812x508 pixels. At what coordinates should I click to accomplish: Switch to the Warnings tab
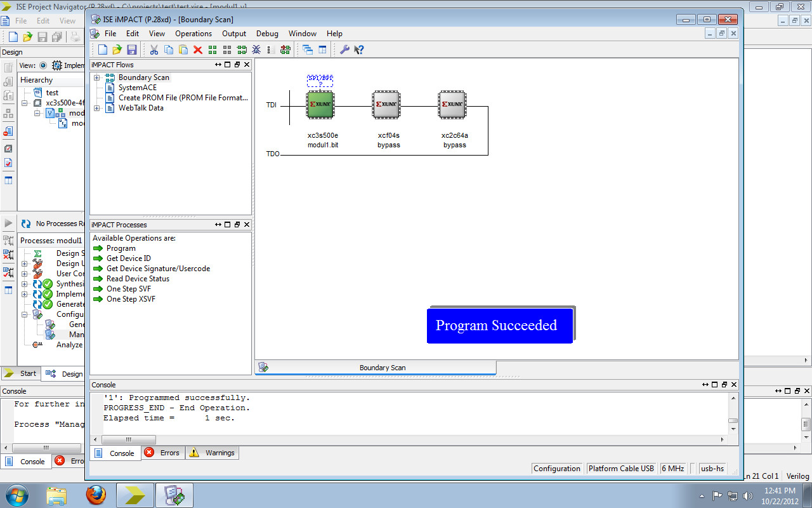[213, 453]
